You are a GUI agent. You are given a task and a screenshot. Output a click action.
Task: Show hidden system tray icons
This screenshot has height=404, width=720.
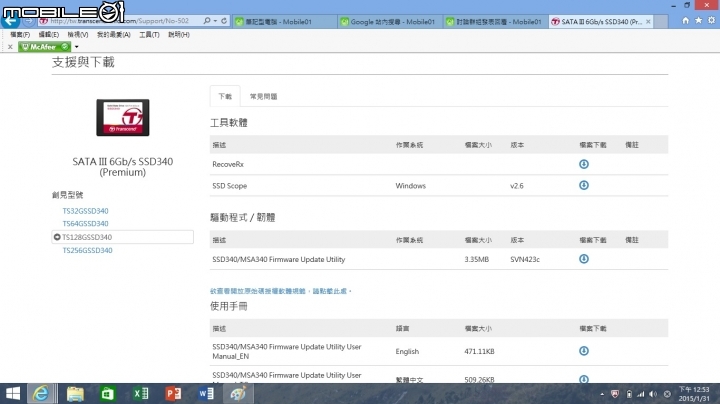tap(602, 394)
